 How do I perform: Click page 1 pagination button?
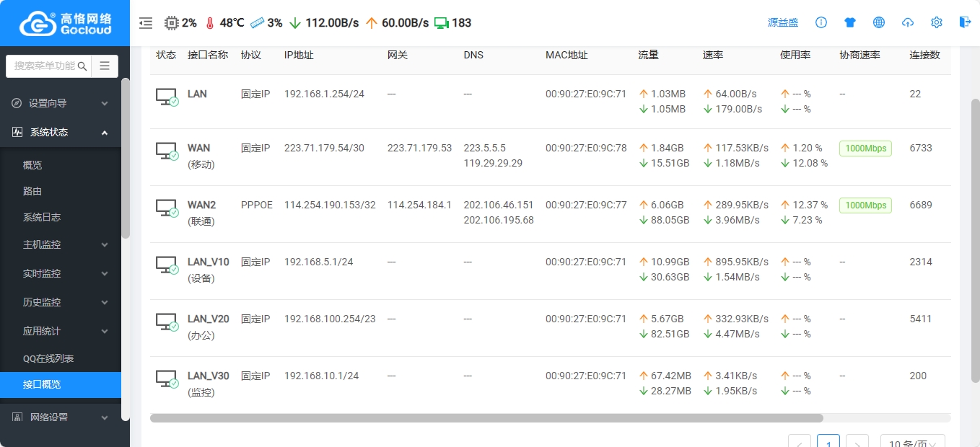pos(828,443)
